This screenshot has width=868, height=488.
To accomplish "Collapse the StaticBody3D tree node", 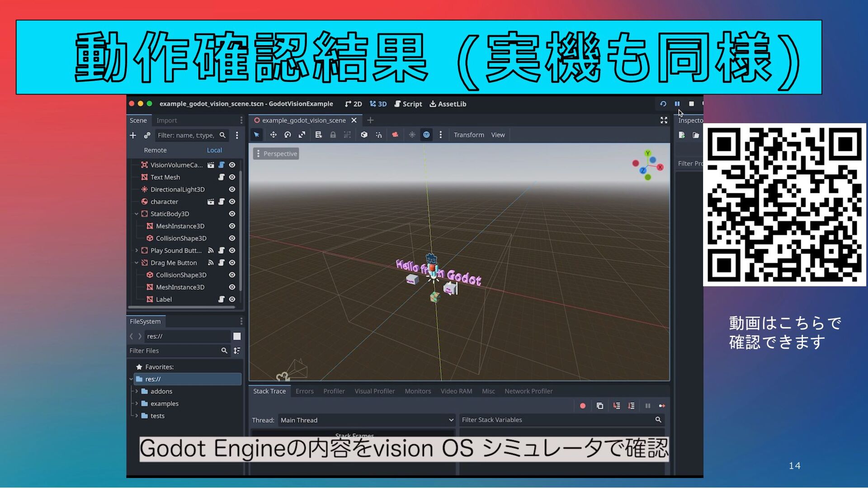I will click(x=137, y=214).
